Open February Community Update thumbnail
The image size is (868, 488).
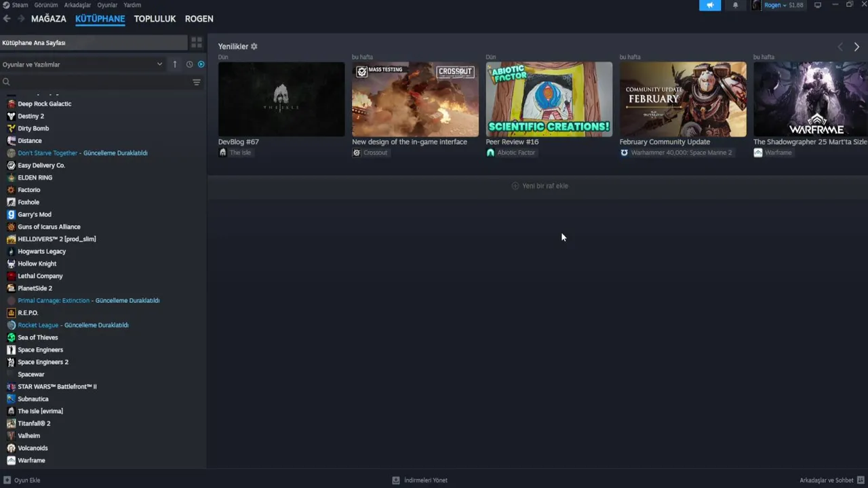[x=683, y=100]
